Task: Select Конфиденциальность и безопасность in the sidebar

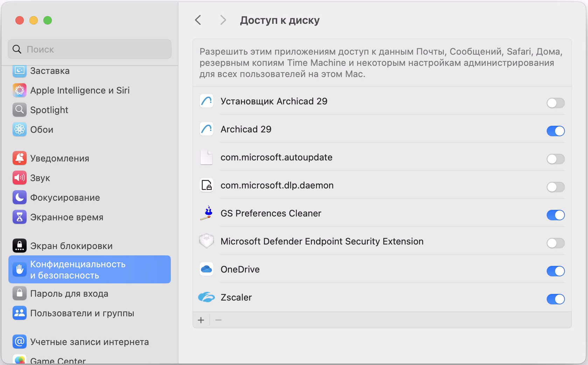Action: 78,269
